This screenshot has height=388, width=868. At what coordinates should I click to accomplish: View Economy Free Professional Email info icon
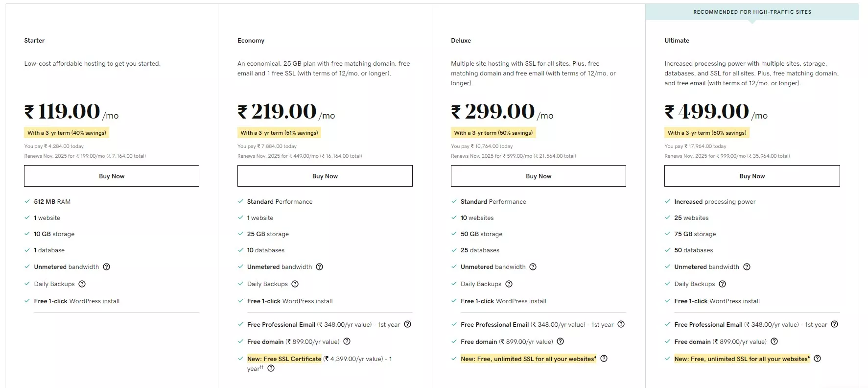coord(407,324)
